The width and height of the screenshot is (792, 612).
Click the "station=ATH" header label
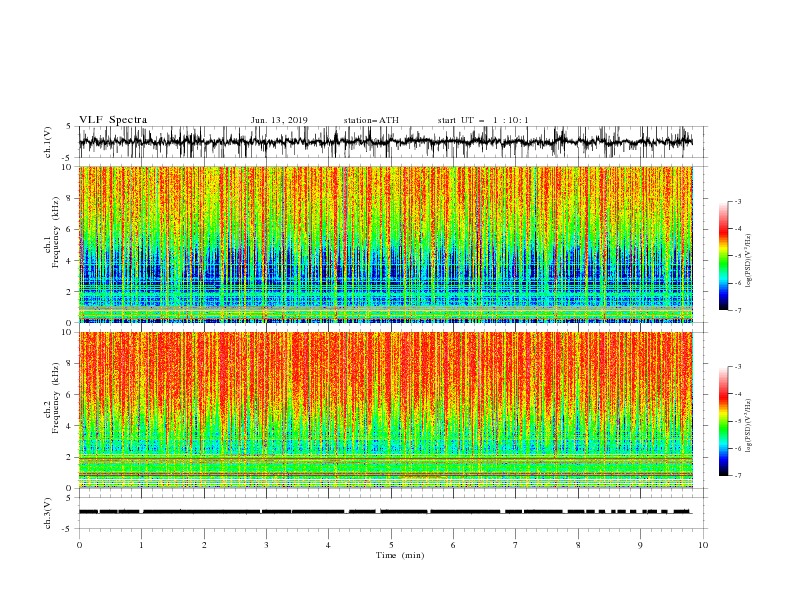tap(371, 120)
